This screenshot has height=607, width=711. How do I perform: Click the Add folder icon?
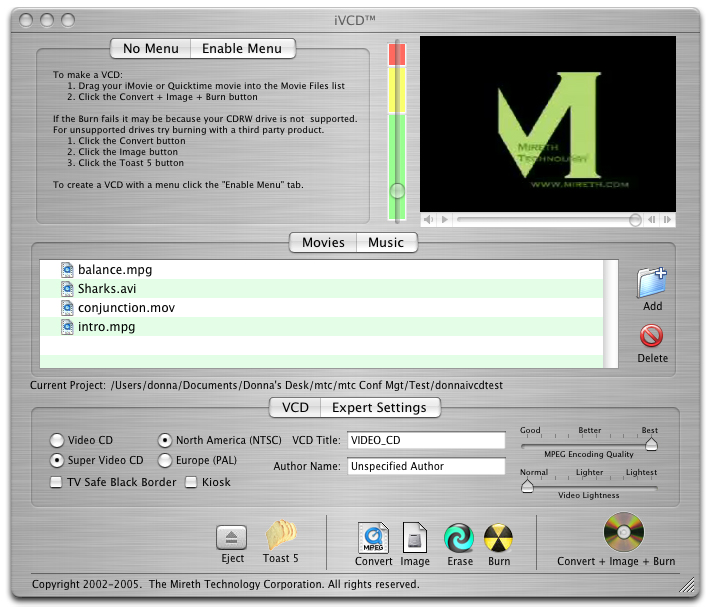click(x=652, y=282)
